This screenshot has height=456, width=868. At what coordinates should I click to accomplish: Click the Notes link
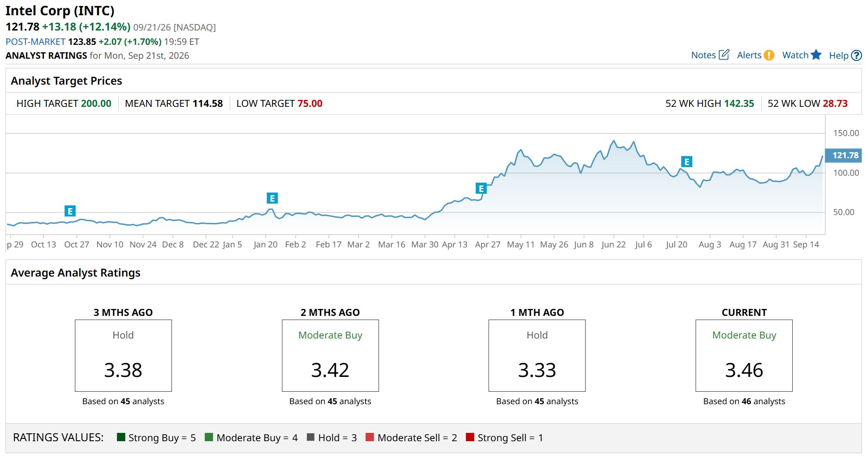pyautogui.click(x=703, y=55)
